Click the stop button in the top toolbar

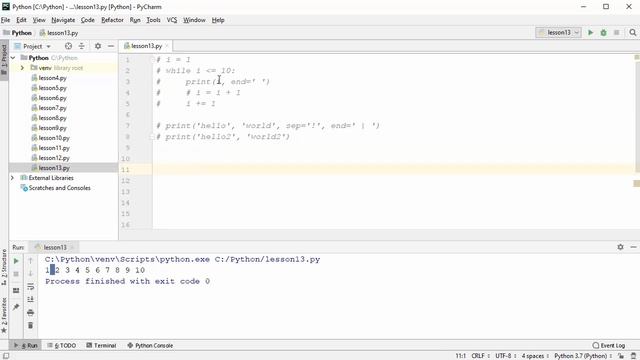[616, 33]
